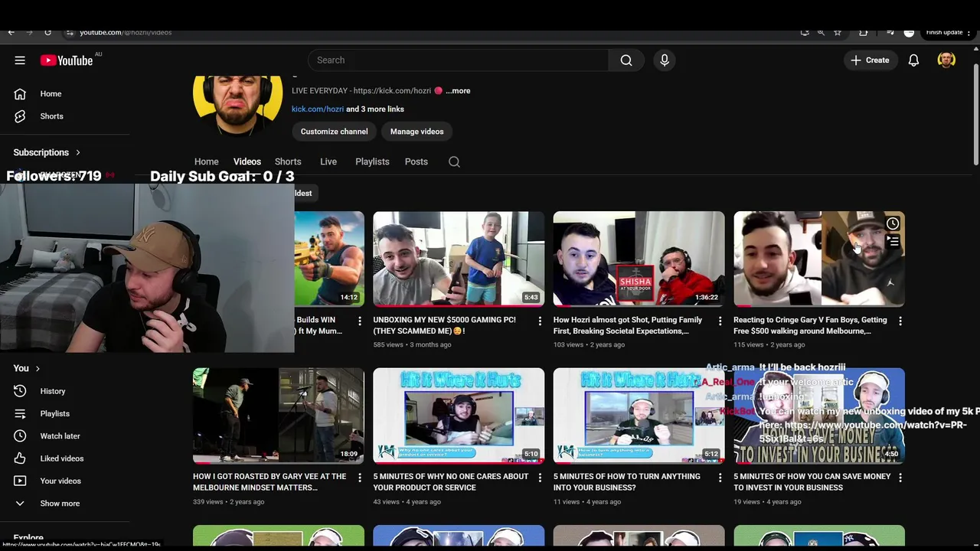Screen dimensions: 980x551
Task: Select the channel Shorts tab
Action: [x=288, y=161]
